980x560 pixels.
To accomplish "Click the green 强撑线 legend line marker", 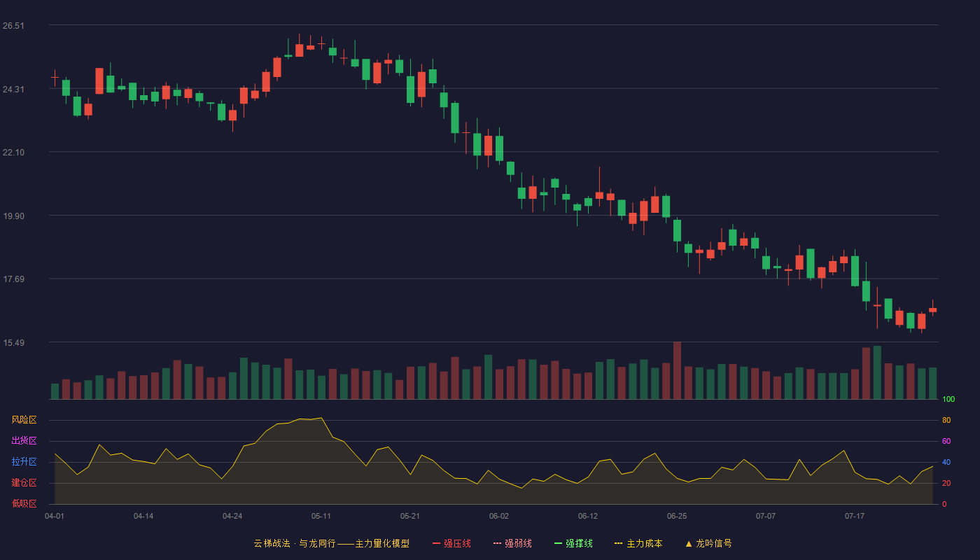I will pos(559,543).
